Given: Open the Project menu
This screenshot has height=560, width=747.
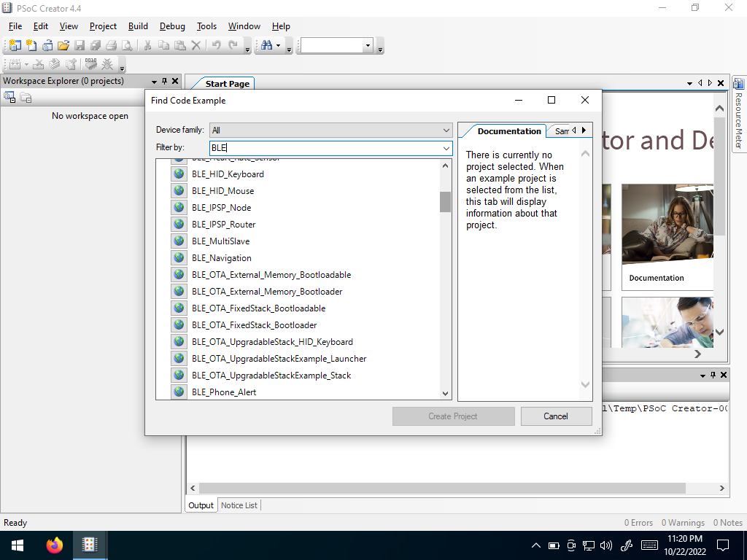Looking at the screenshot, I should tap(103, 26).
